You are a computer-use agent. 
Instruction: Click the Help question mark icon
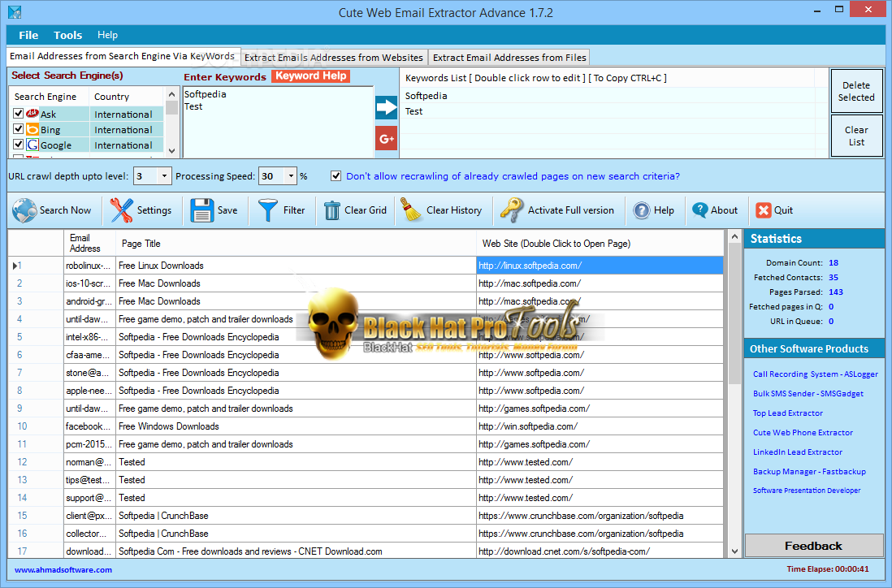tap(642, 210)
